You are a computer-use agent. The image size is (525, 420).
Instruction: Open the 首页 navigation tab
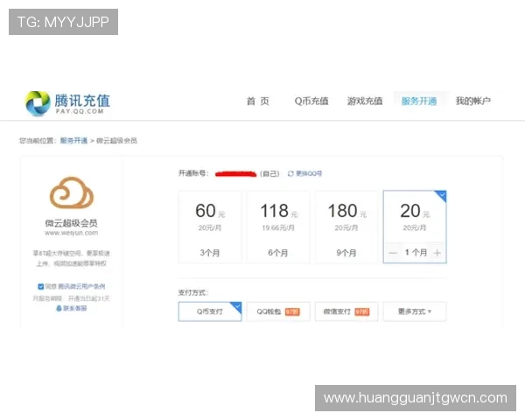pos(258,101)
